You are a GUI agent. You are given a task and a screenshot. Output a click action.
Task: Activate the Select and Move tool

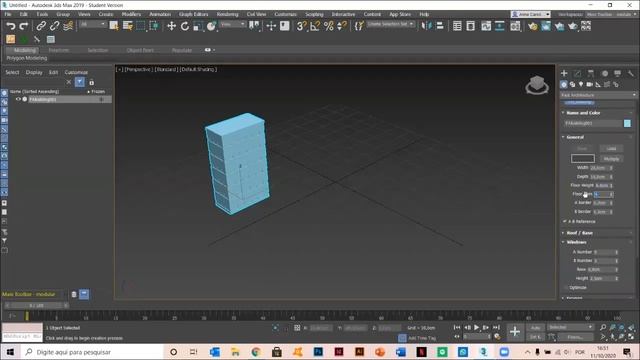coord(171,26)
